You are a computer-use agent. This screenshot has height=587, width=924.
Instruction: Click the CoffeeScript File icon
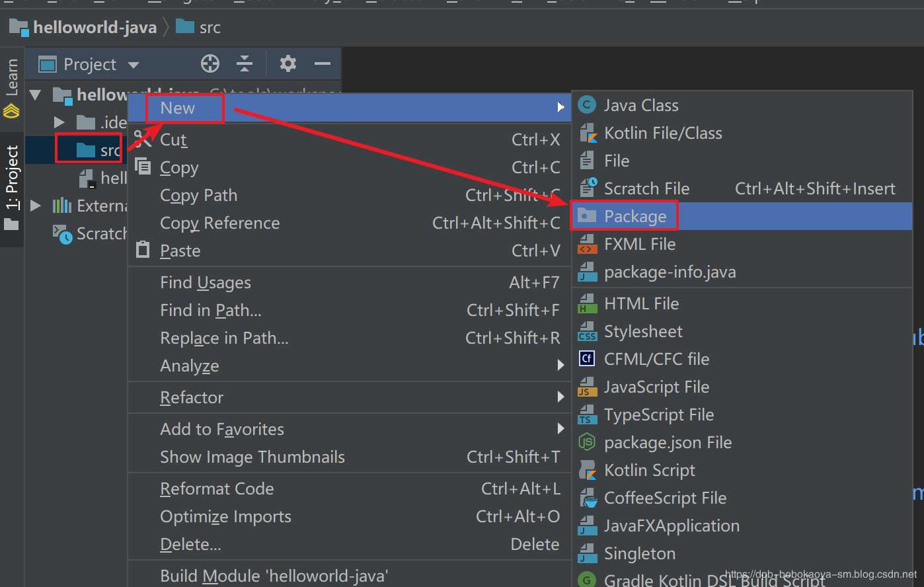point(588,498)
